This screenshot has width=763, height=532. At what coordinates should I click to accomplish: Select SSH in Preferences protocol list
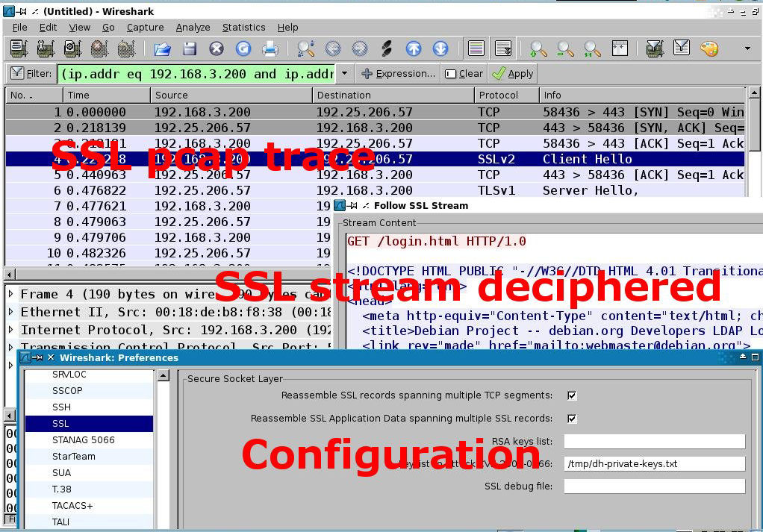89,407
